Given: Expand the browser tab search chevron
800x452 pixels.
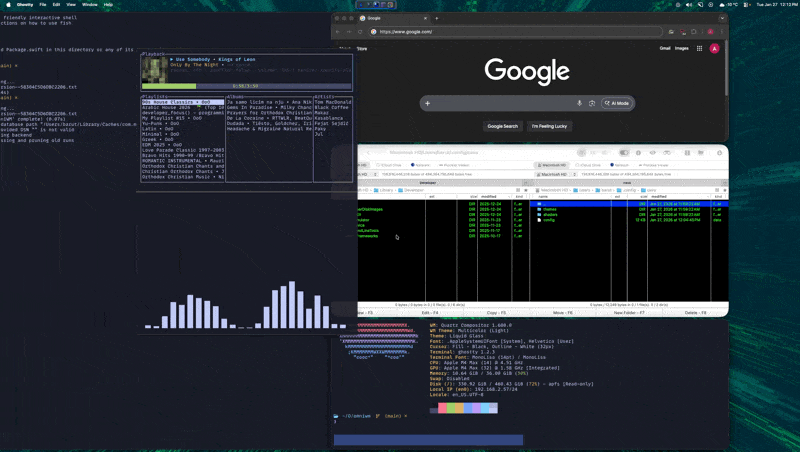Looking at the screenshot, I should tap(722, 18).
